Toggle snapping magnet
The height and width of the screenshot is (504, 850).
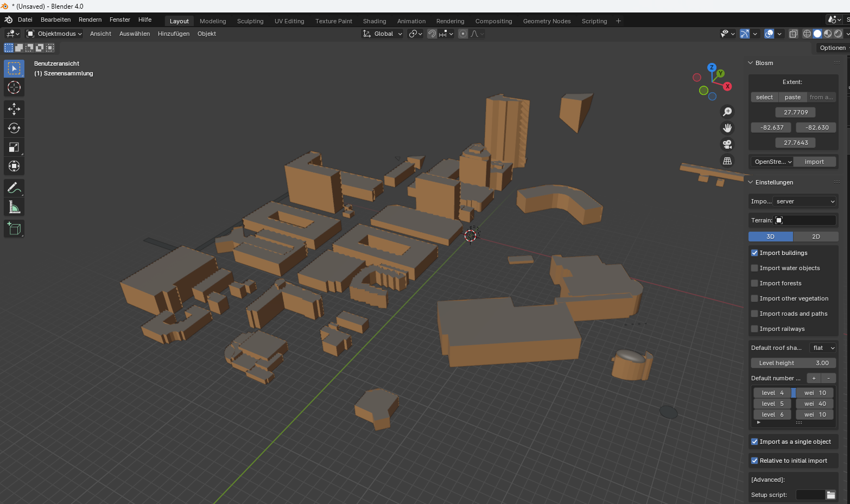(x=432, y=34)
